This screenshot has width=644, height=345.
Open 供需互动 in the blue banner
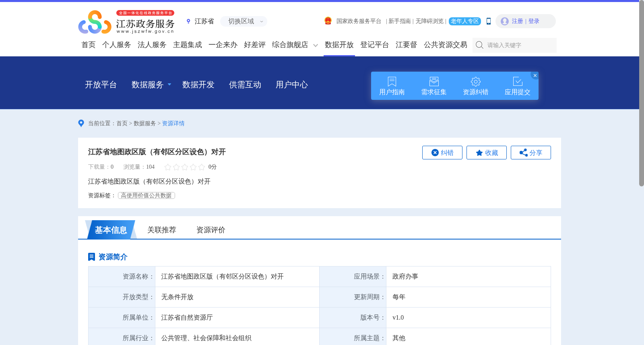coord(245,85)
